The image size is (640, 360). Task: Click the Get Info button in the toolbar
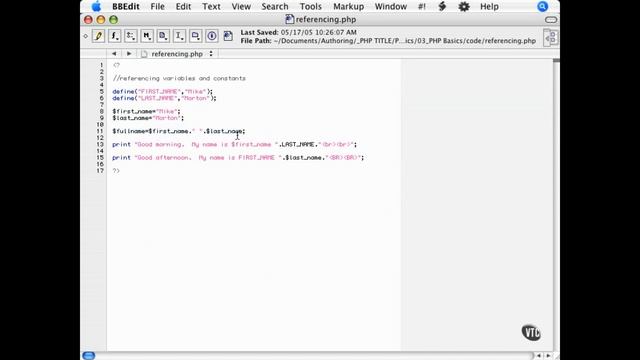211,36
